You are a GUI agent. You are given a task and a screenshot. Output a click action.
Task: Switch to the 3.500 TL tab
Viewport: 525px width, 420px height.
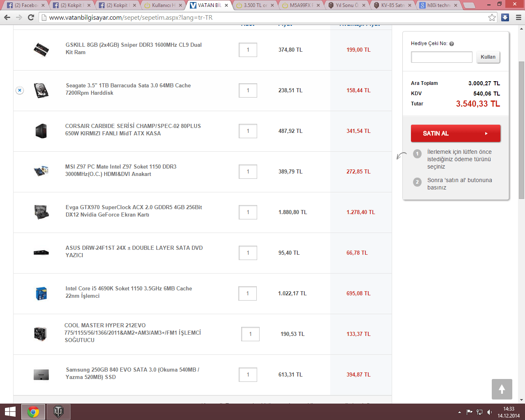click(254, 5)
